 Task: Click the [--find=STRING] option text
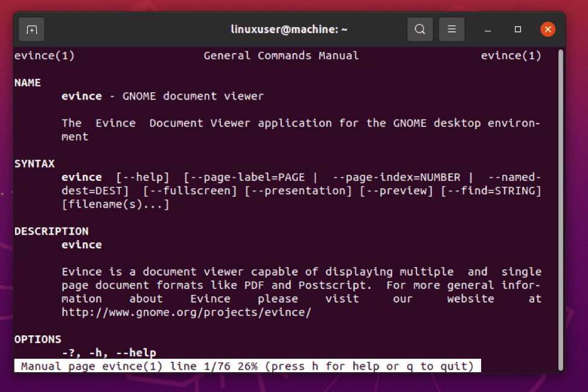pos(491,191)
